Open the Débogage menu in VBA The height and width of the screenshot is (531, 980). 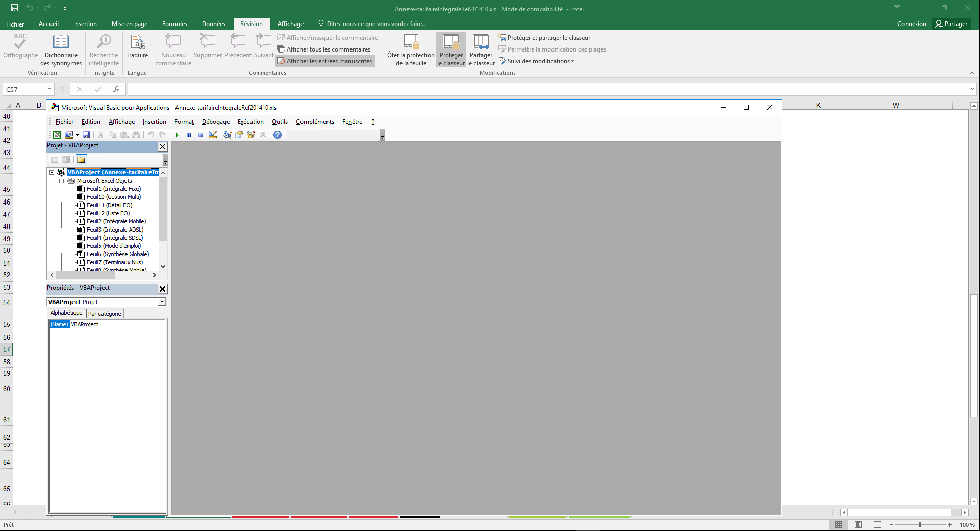(x=215, y=122)
